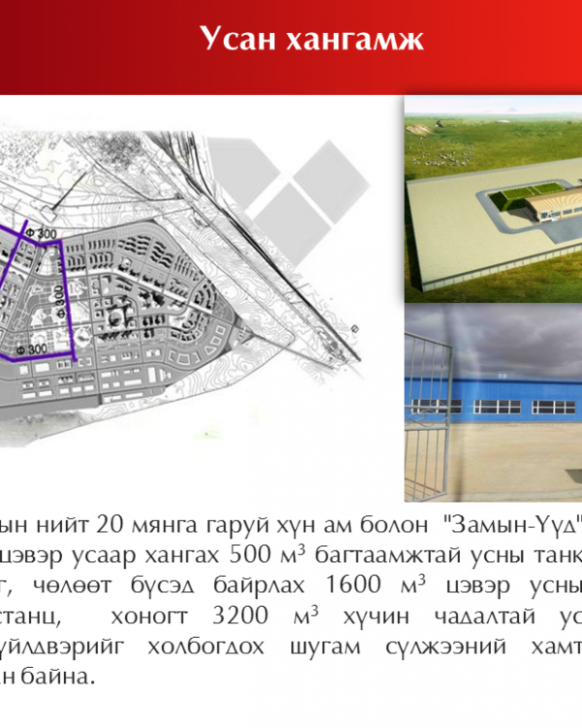The height and width of the screenshot is (728, 582).
Task: Click the red header banner background
Action: click(x=97, y=39)
